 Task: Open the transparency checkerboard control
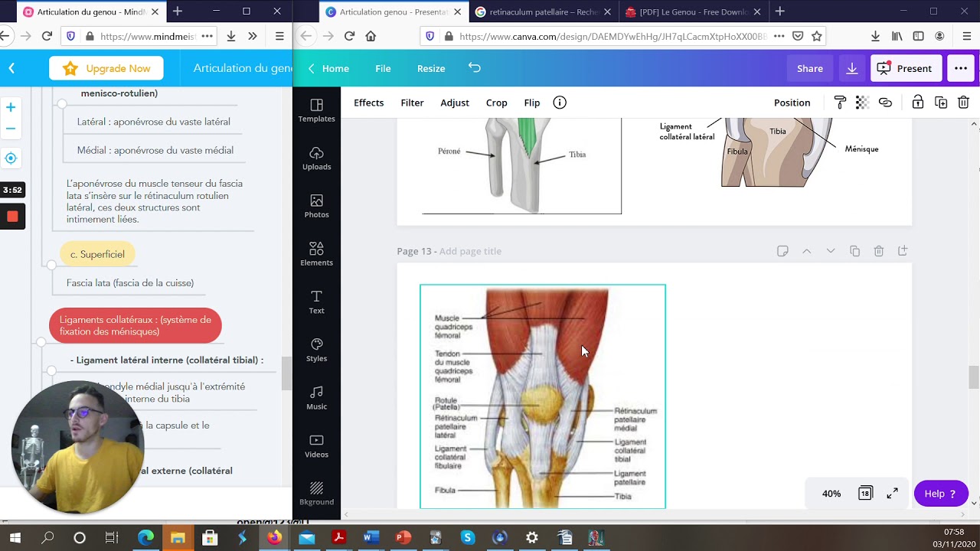point(862,103)
